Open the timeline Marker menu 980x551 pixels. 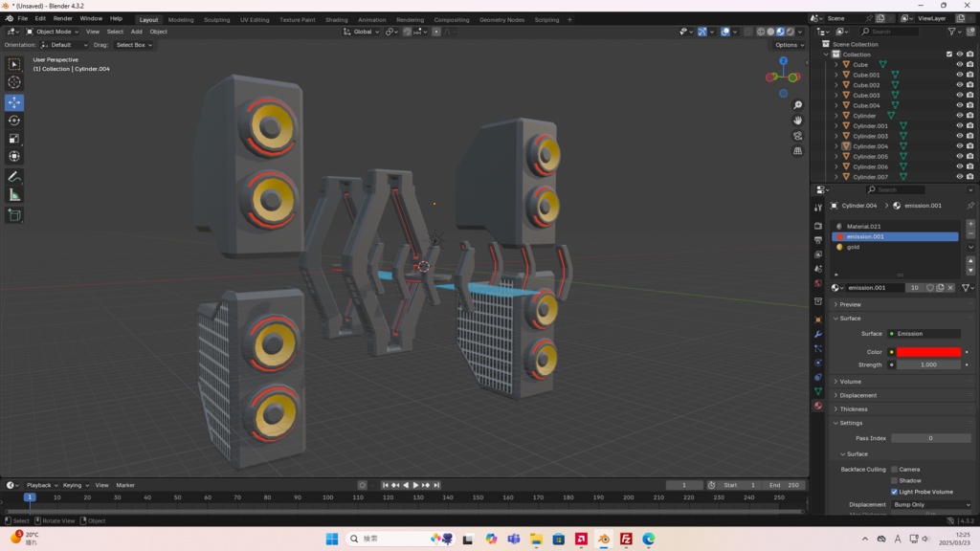pyautogui.click(x=125, y=485)
